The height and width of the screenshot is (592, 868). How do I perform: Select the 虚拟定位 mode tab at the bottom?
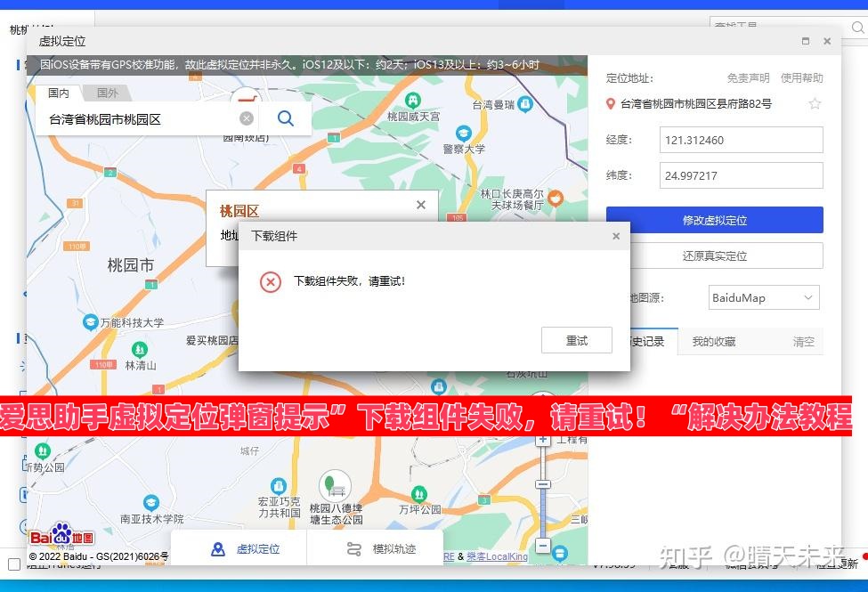pyautogui.click(x=246, y=548)
